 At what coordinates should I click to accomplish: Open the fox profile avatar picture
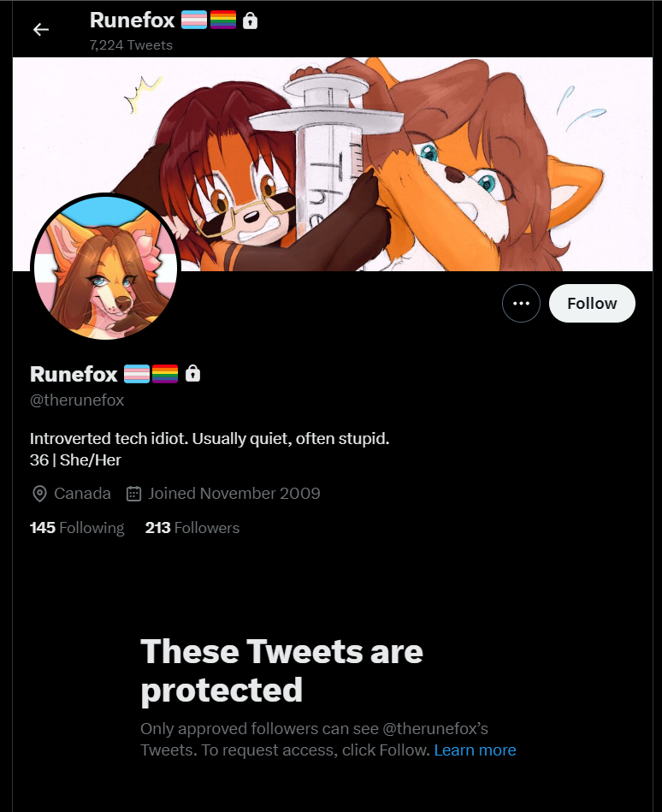pos(105,268)
